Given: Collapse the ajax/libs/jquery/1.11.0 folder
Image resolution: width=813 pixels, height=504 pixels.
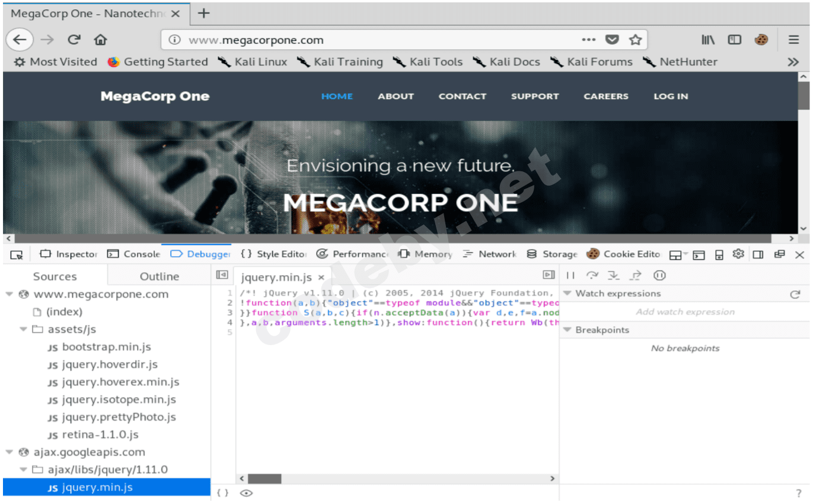Looking at the screenshot, I should [23, 470].
